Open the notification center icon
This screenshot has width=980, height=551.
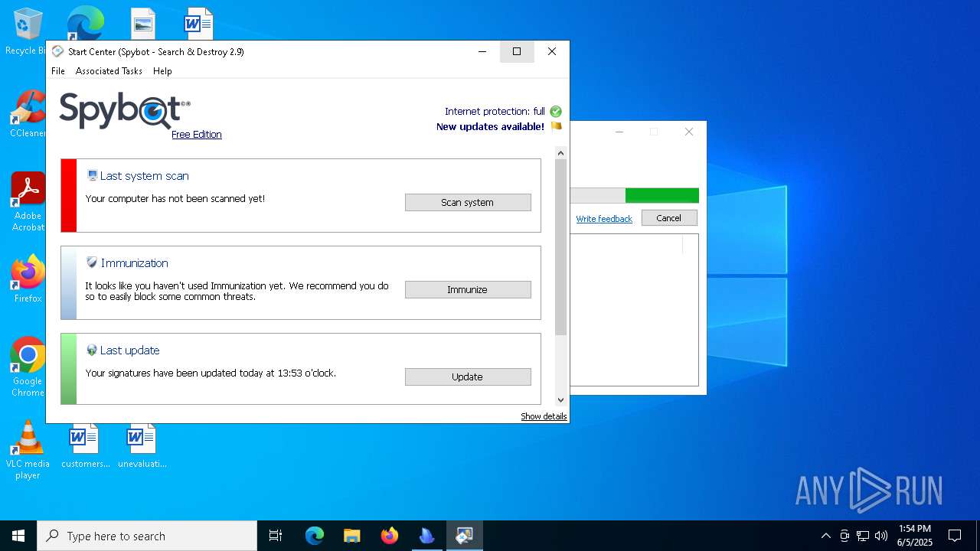(955, 536)
